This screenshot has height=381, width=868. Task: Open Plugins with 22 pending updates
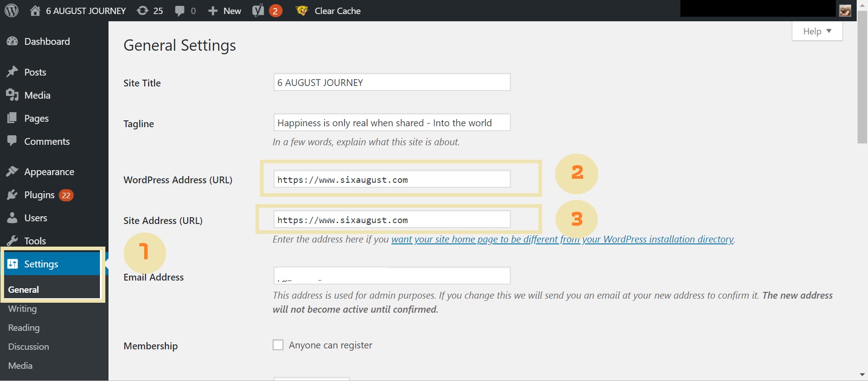[39, 195]
